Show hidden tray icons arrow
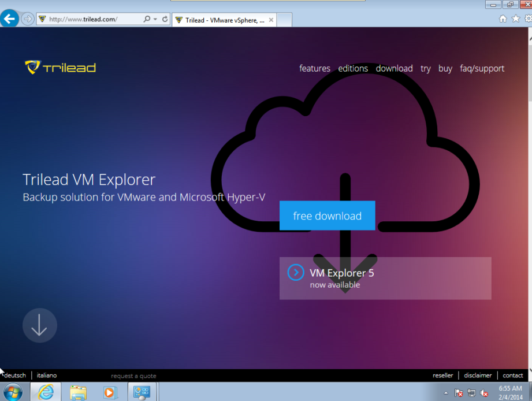This screenshot has height=401, width=532. [x=446, y=393]
